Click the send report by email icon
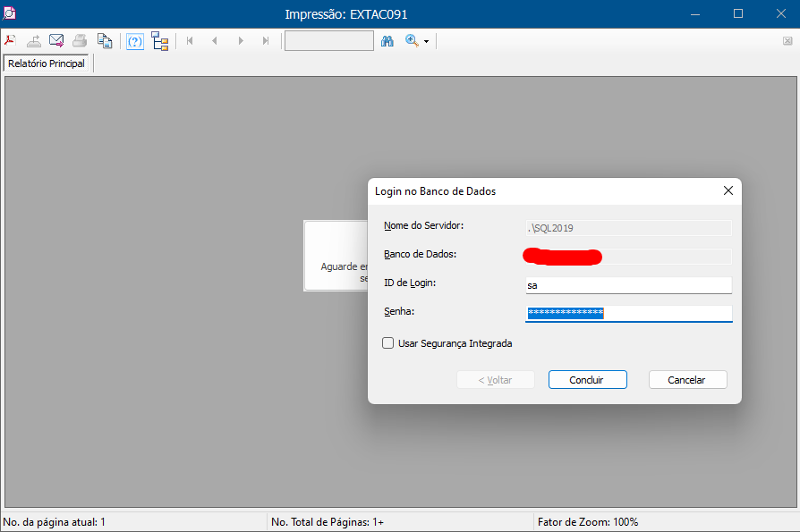 coord(56,41)
